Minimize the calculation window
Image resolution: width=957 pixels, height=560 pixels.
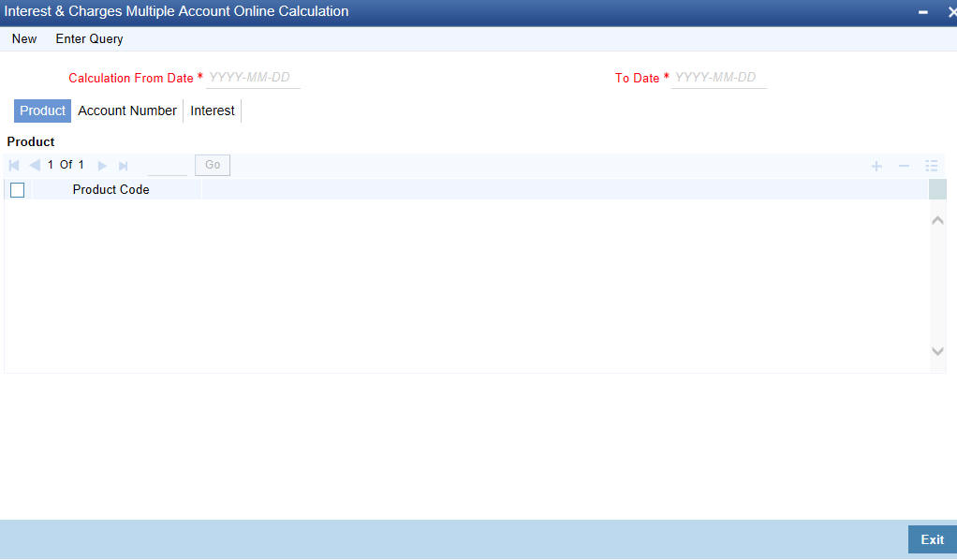pos(923,12)
